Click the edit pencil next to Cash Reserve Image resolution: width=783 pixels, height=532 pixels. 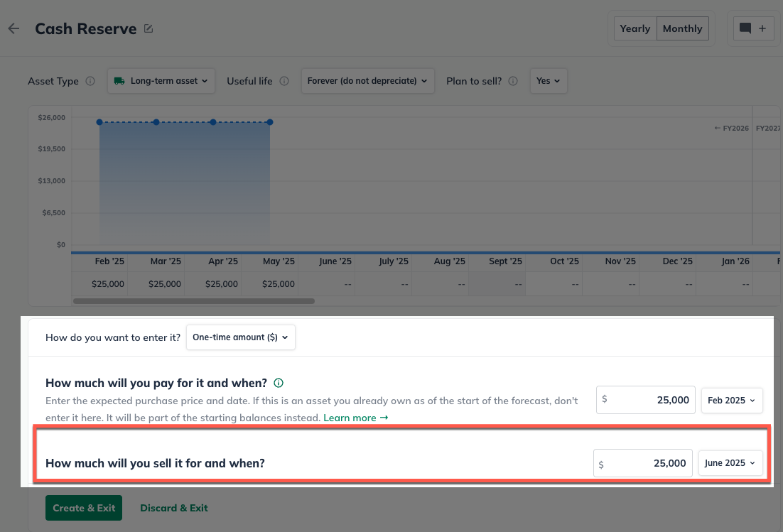click(148, 29)
